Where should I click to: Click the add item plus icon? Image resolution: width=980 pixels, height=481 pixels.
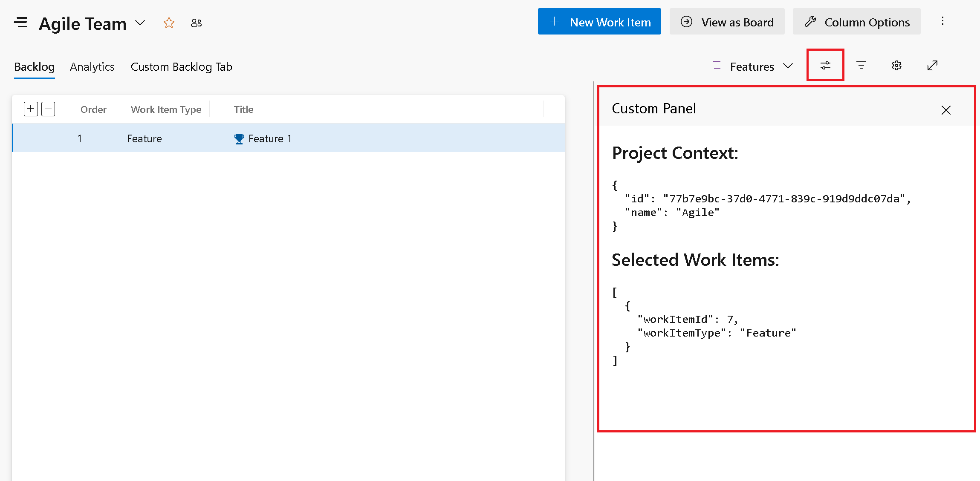tap(31, 109)
